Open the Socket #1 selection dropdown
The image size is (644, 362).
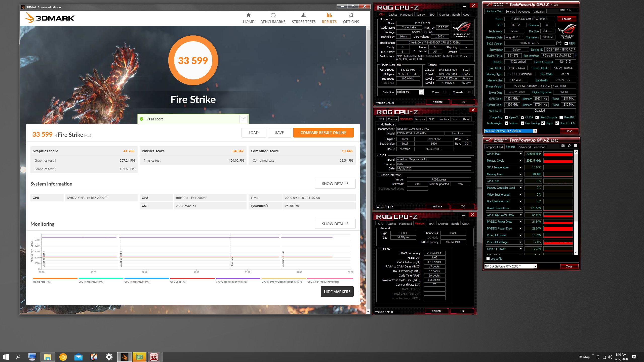click(x=421, y=92)
